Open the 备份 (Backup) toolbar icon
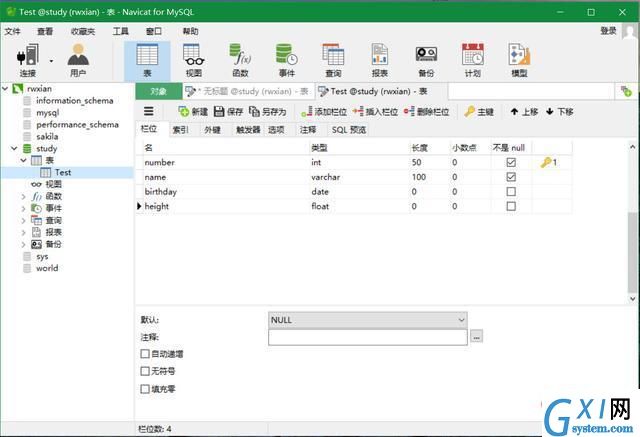This screenshot has height=437, width=640. click(426, 60)
